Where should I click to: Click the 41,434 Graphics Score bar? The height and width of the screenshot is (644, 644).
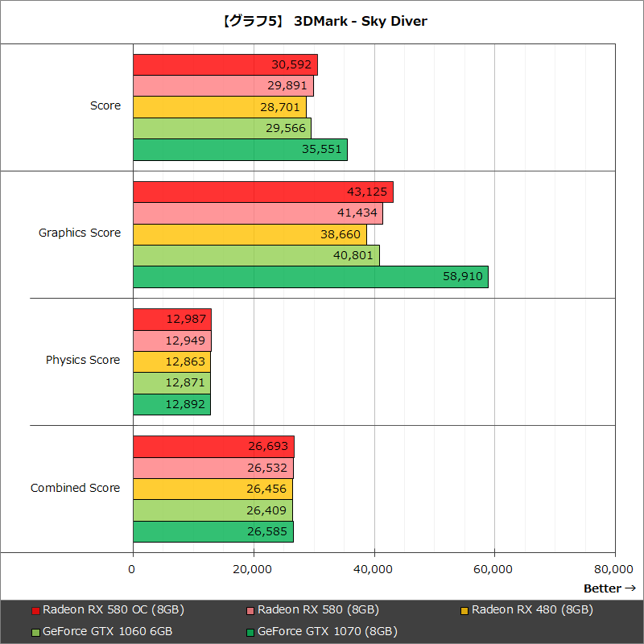pyautogui.click(x=258, y=213)
